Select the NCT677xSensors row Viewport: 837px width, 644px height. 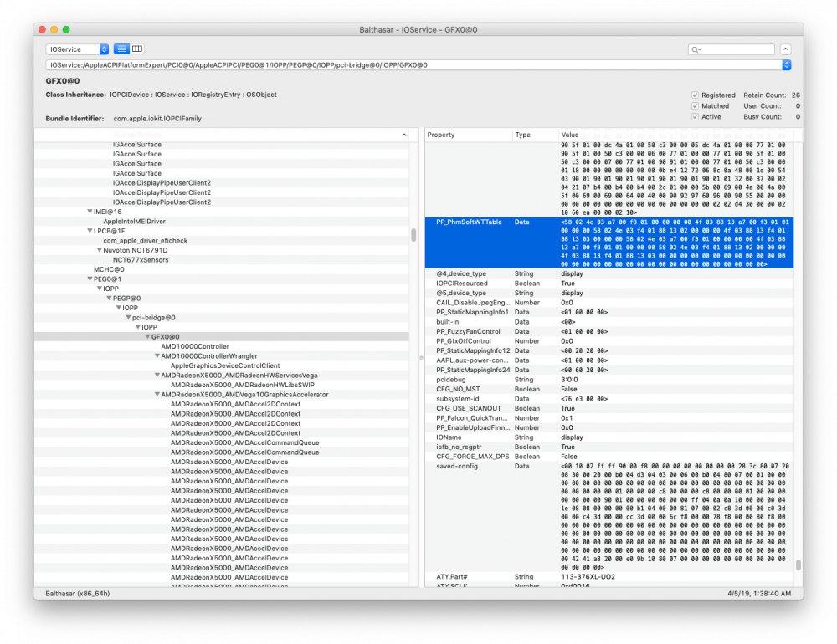(221, 260)
